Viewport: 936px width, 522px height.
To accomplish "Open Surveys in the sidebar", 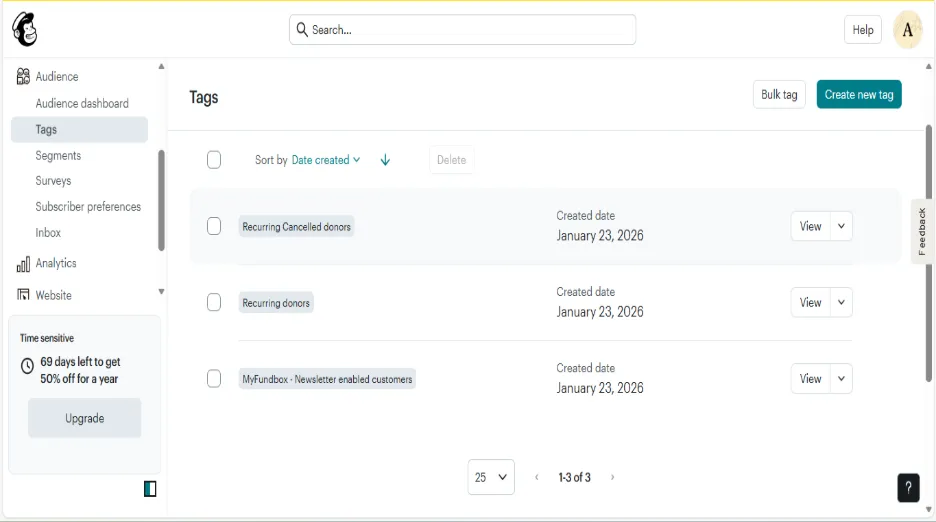I will (x=53, y=181).
